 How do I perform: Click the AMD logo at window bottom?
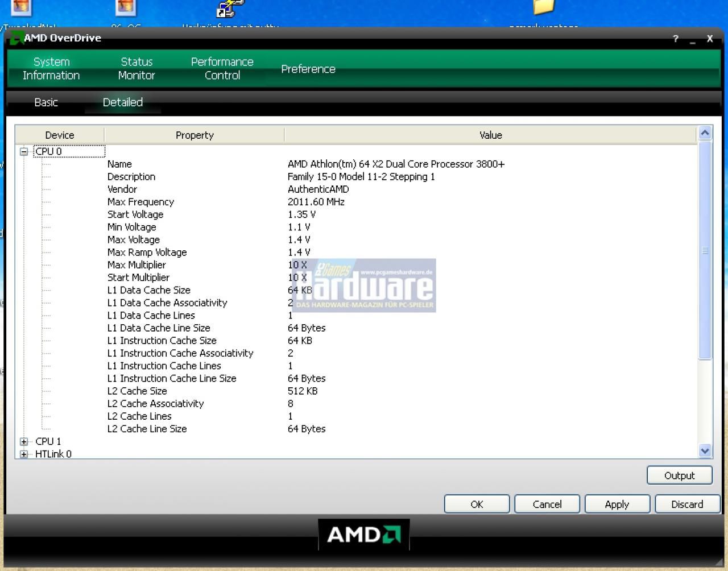(364, 535)
